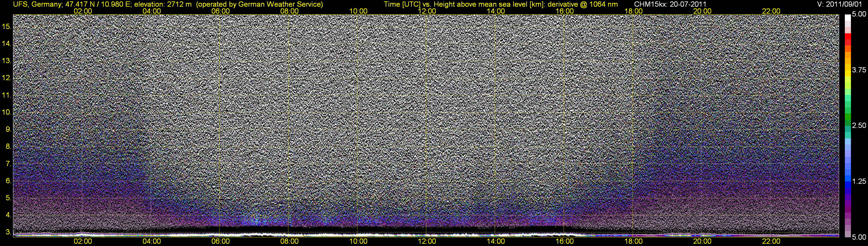Click the "22:00" label on the bottom time axis

[771, 241]
